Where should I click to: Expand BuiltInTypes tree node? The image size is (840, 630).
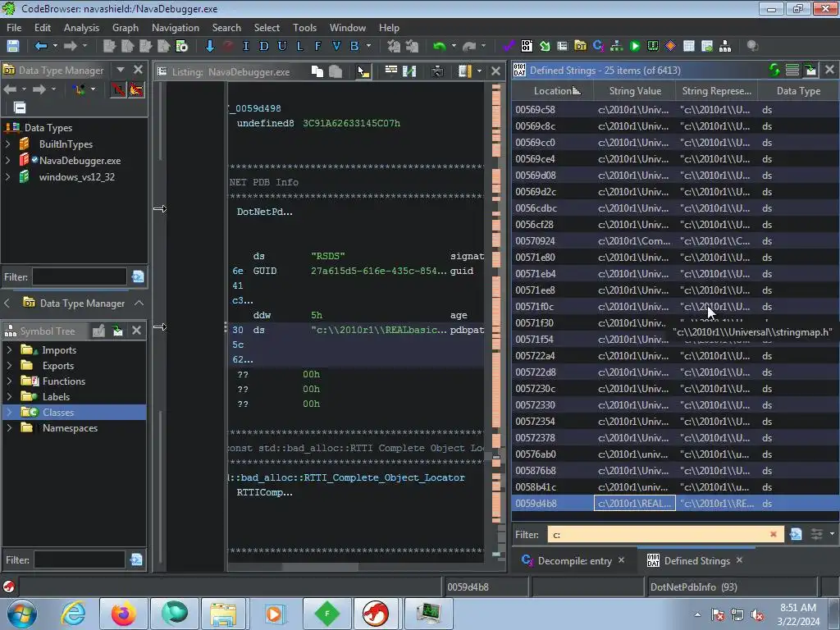[x=8, y=144]
